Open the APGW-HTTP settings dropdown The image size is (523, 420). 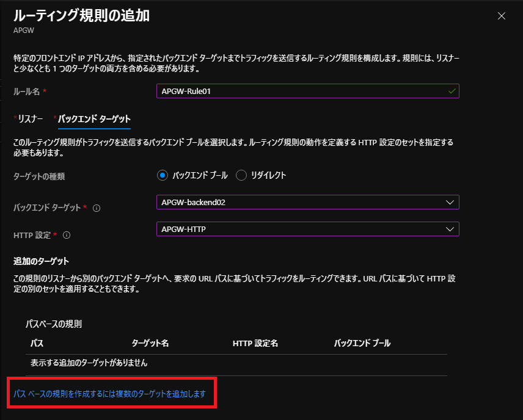pos(307,229)
